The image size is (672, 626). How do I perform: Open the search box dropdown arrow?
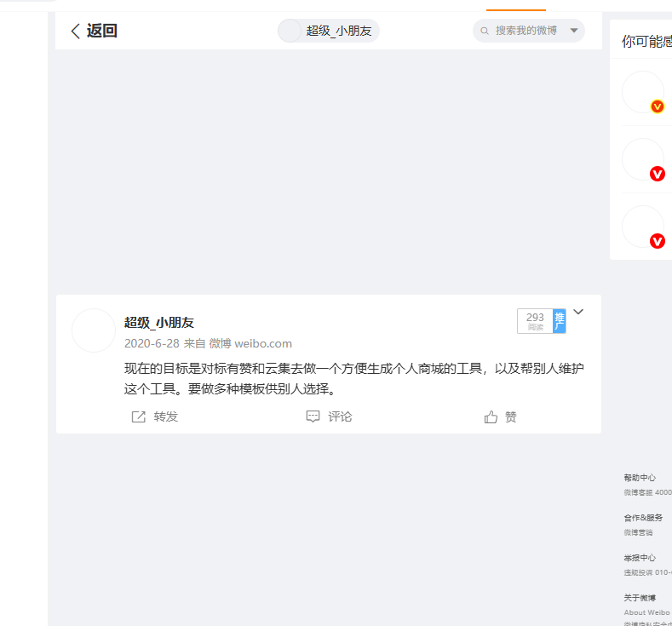(x=574, y=31)
